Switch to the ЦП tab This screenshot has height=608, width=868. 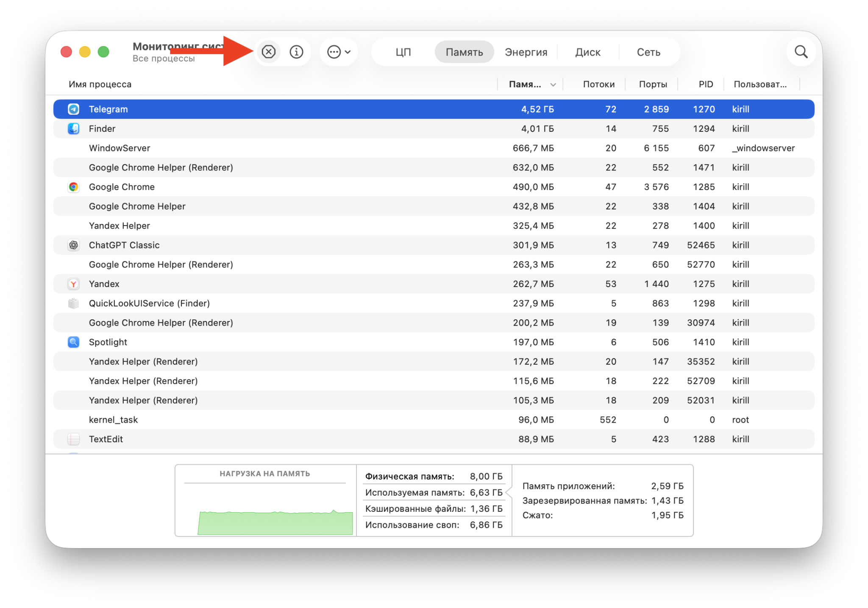coord(403,52)
